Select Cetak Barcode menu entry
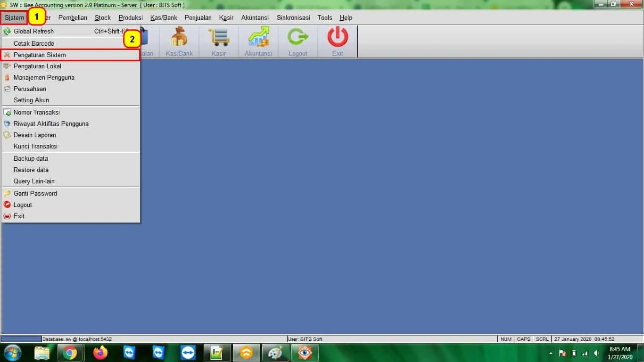Viewport: 644px width, 362px height. [x=71, y=43]
